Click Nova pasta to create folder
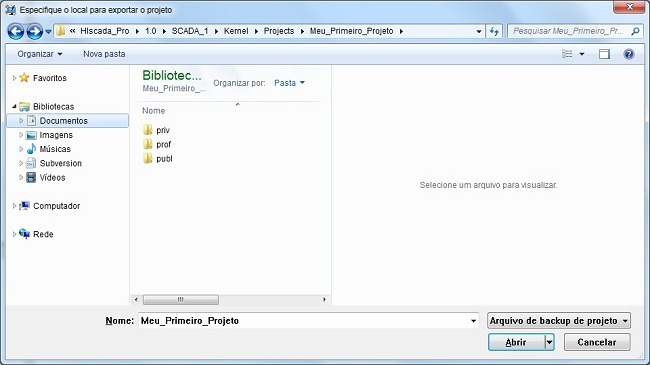This screenshot has height=365, width=650. (x=104, y=54)
